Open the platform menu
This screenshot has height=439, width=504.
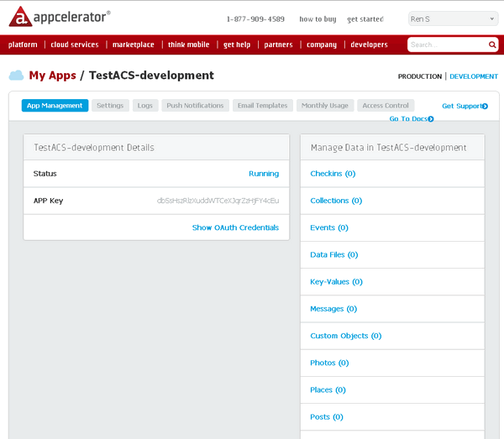point(23,44)
